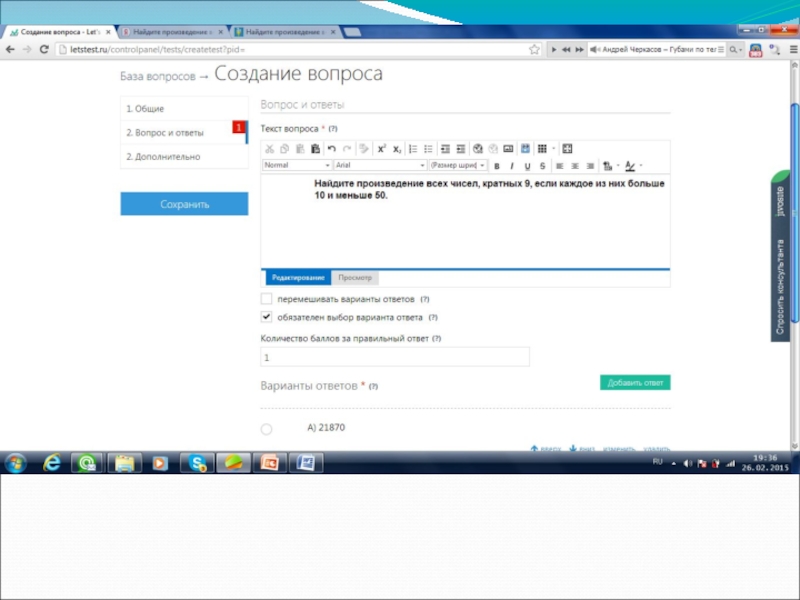Mark answer A) 21870 as correct
This screenshot has width=800, height=600.
pos(266,429)
